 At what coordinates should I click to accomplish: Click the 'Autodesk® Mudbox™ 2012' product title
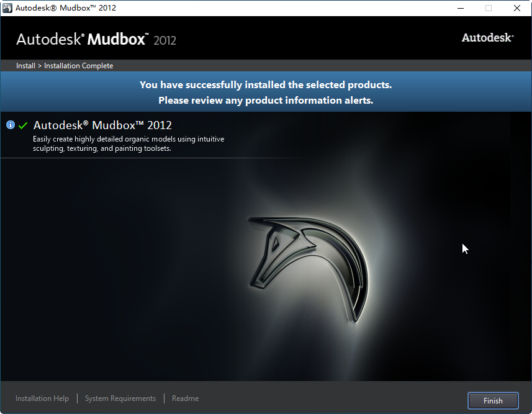tap(102, 125)
